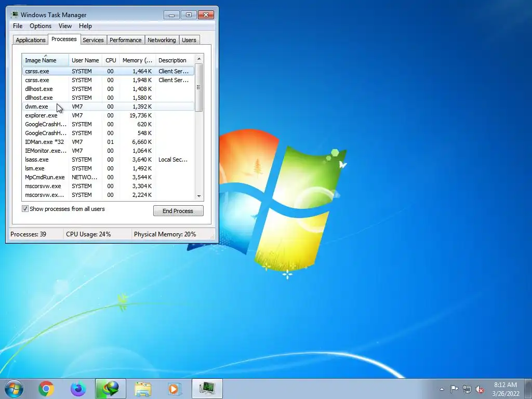532x399 pixels.
Task: Open the File menu
Action: click(x=18, y=26)
